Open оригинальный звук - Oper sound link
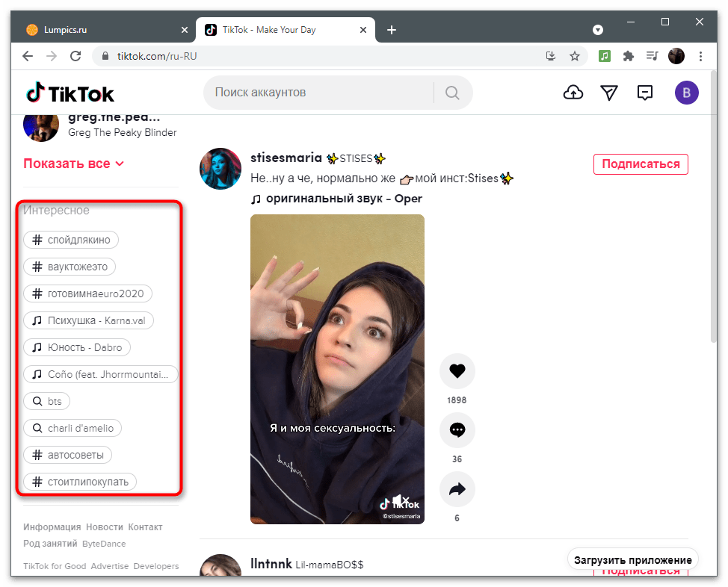 [336, 199]
